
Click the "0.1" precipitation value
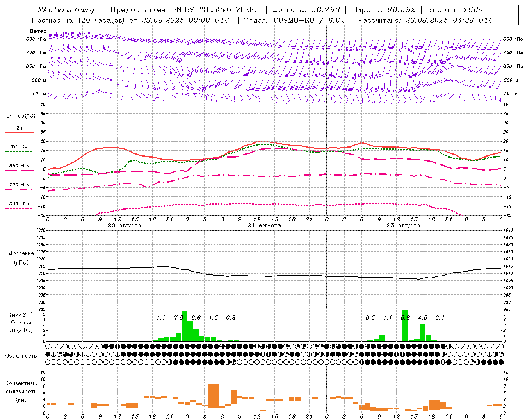click(440, 318)
